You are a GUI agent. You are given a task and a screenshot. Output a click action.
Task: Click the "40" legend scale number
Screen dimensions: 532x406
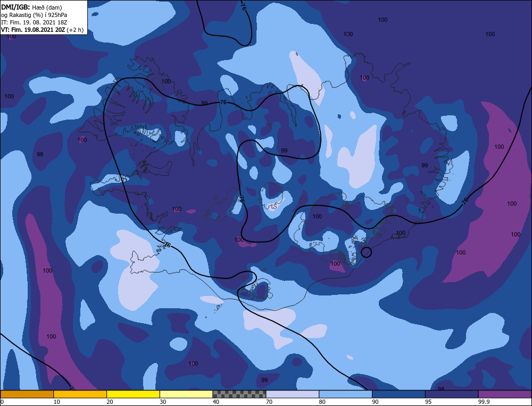pyautogui.click(x=216, y=402)
